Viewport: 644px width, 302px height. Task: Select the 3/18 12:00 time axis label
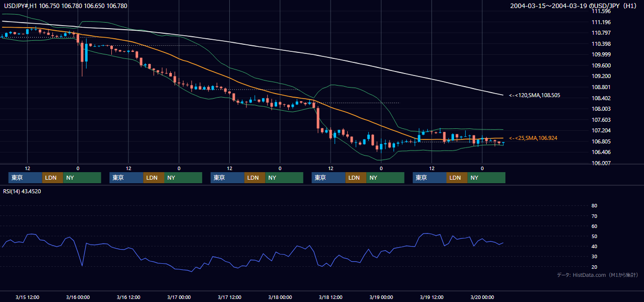point(331,297)
